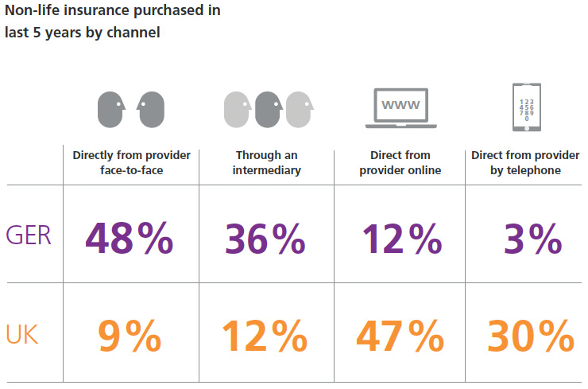This screenshot has height=389, width=588.
Task: Select the GER row label
Action: point(29,235)
